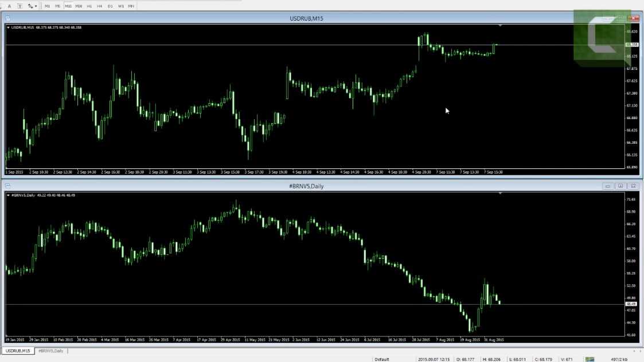Screen dimensions: 644x362
Task: Select the H1 timeframe
Action: 89,6
